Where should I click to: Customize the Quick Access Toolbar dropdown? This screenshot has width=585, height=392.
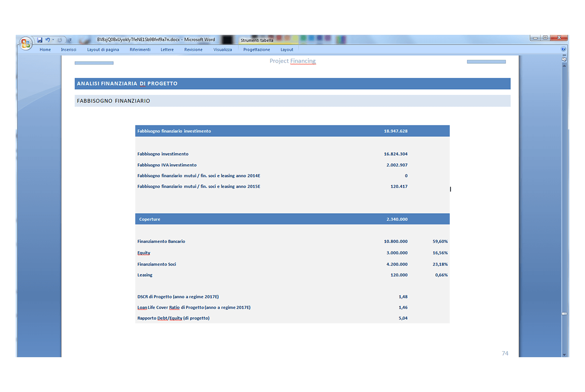pos(70,40)
